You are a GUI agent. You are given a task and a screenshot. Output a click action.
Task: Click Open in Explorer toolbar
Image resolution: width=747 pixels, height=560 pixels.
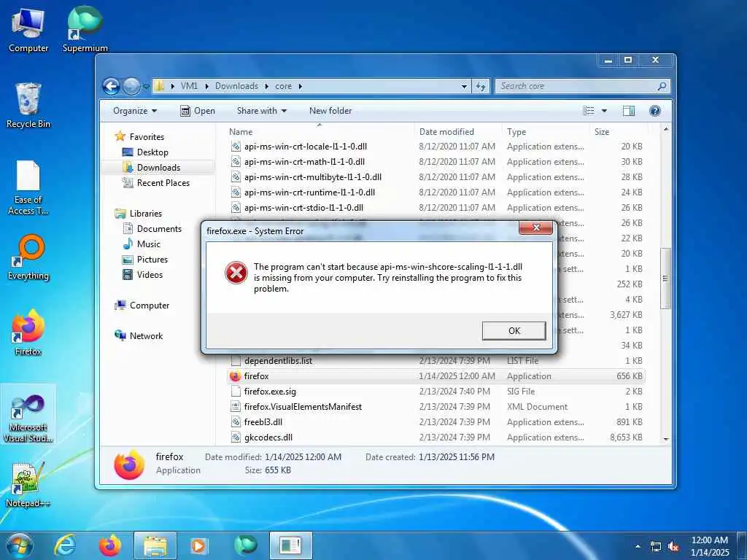198,111
